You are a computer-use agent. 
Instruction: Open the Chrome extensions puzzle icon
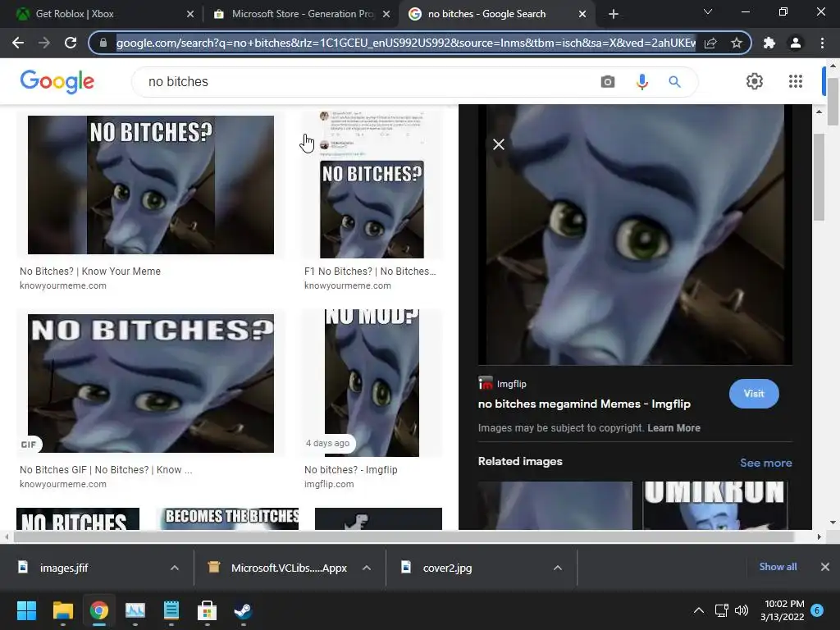click(769, 43)
